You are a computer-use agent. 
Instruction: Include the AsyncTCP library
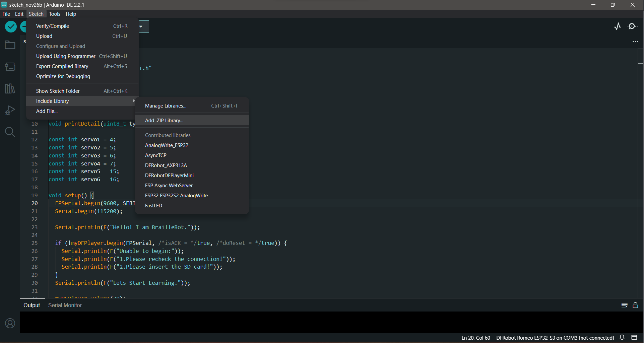tap(192, 155)
